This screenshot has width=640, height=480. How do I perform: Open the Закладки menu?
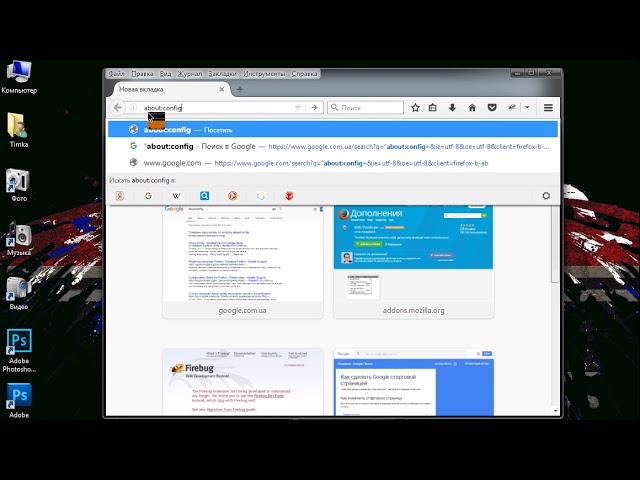(222, 74)
